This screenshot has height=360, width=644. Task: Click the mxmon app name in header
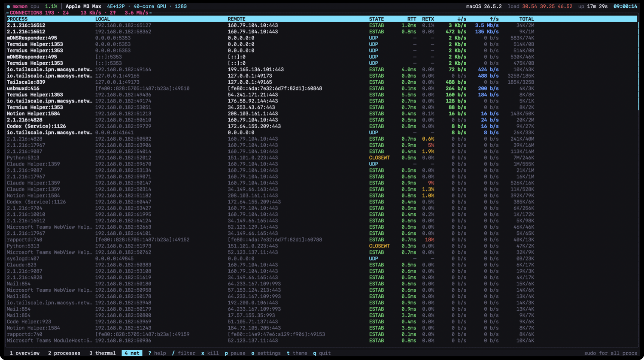click(20, 6)
